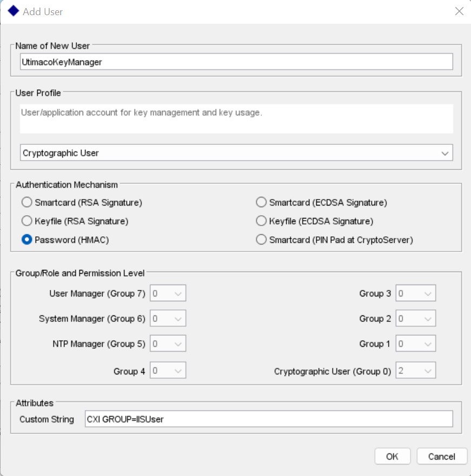Image resolution: width=471 pixels, height=476 pixels.
Task: Click the user profile description text box
Action: [x=236, y=118]
